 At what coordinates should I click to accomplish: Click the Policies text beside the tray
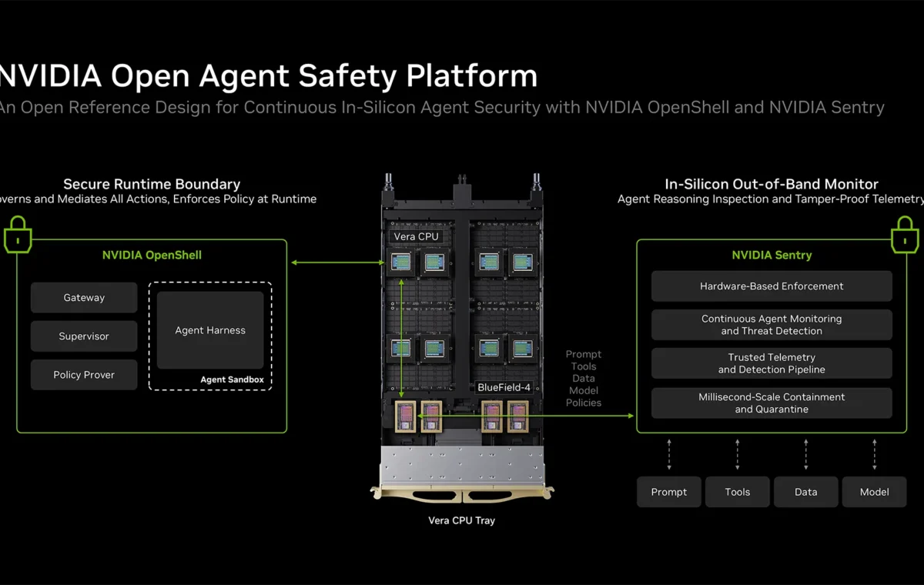[x=584, y=403]
